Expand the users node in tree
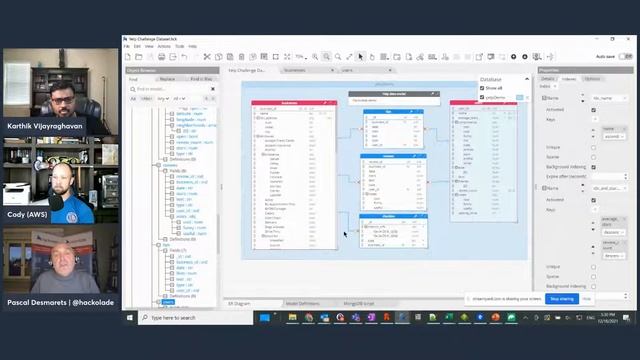 tap(158, 302)
